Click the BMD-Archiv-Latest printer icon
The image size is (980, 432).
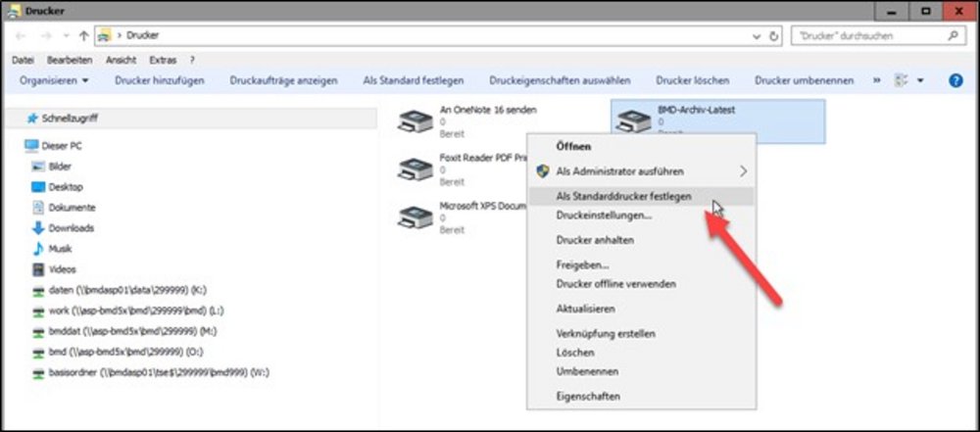pos(634,120)
